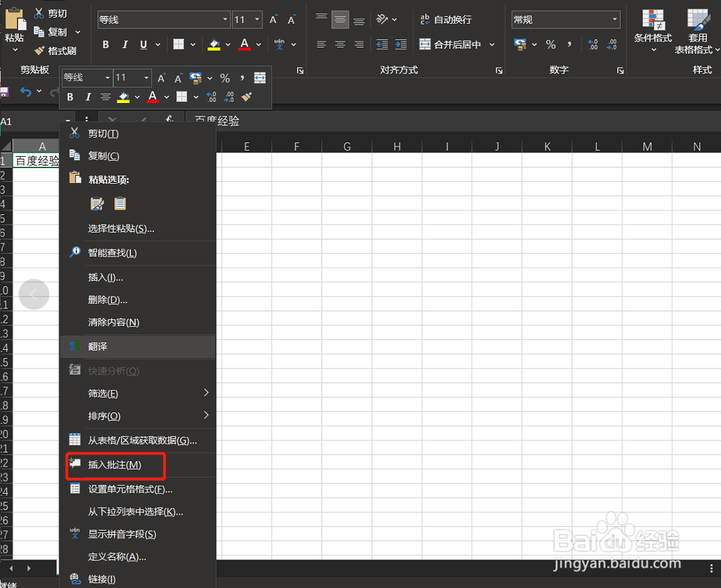Click mini toolbar Italic button
The width and height of the screenshot is (721, 588).
tap(87, 97)
